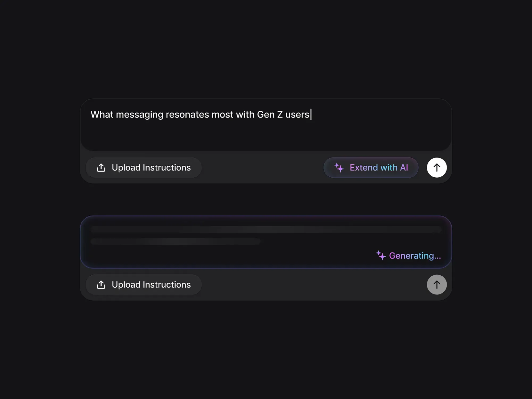Click "Gen Z" in the typed prompt
532x399 pixels.
(270, 115)
